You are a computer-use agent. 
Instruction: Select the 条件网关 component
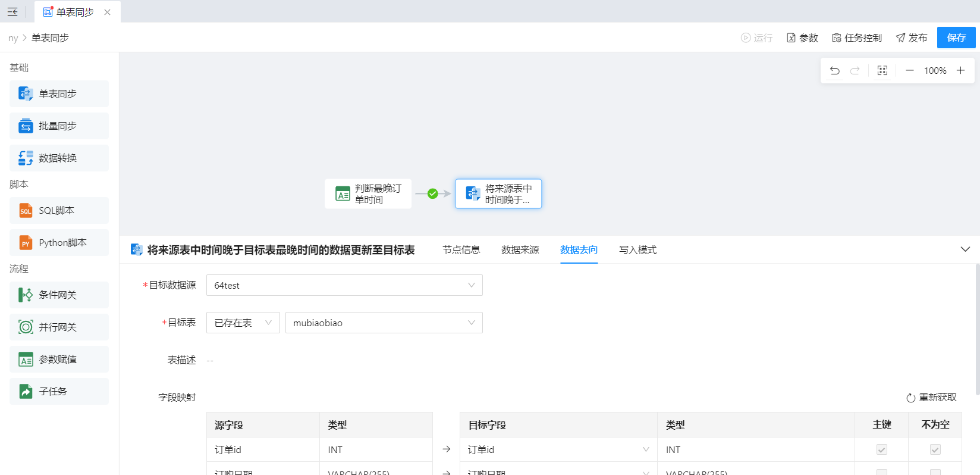[59, 295]
